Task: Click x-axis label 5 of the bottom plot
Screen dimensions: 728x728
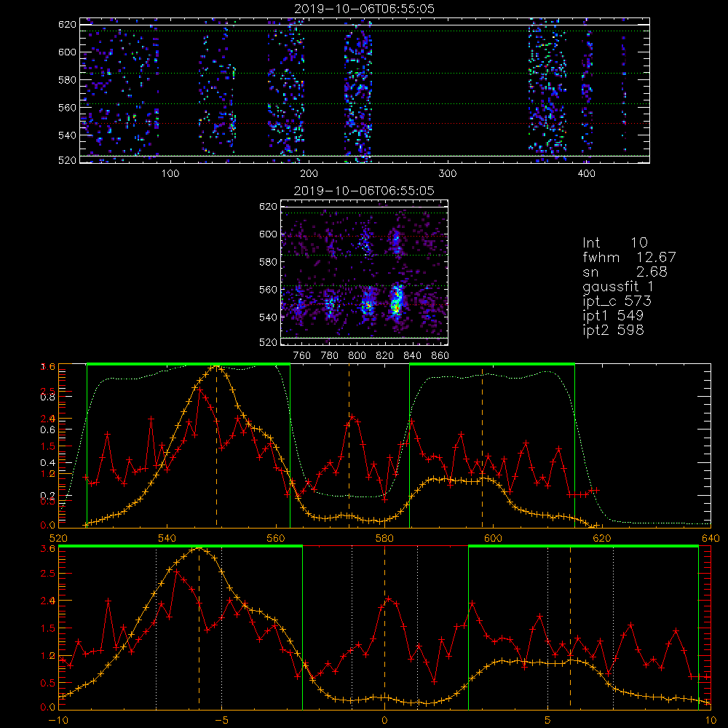Action: tap(548, 721)
